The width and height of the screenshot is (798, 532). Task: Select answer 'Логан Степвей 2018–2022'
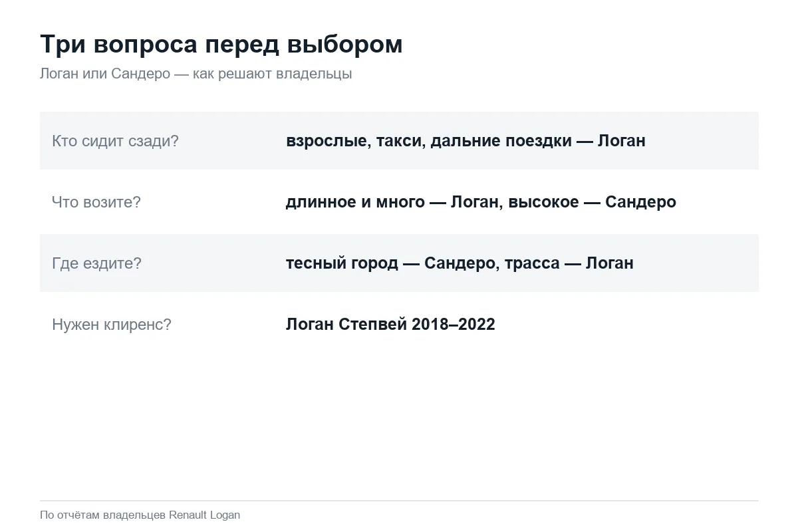pos(390,325)
